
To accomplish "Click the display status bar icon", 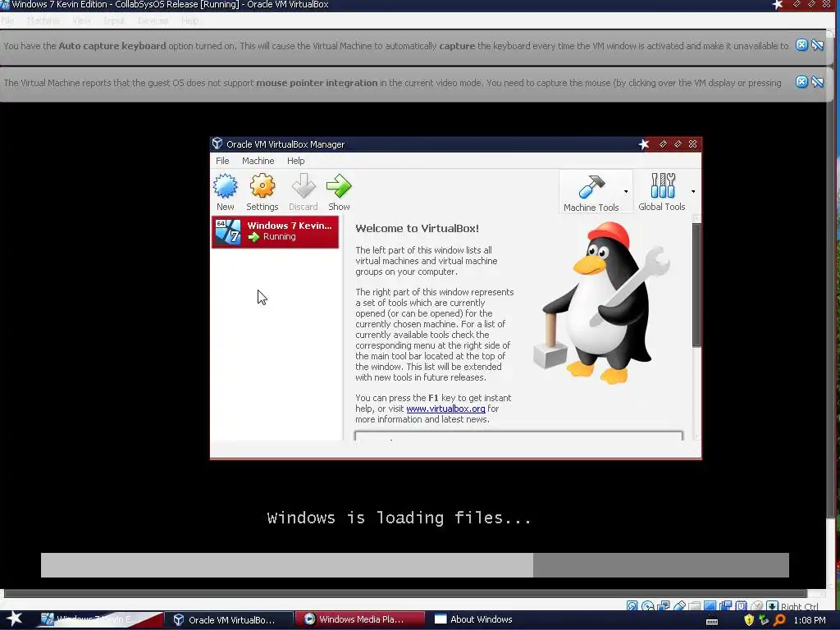I will click(x=710, y=606).
